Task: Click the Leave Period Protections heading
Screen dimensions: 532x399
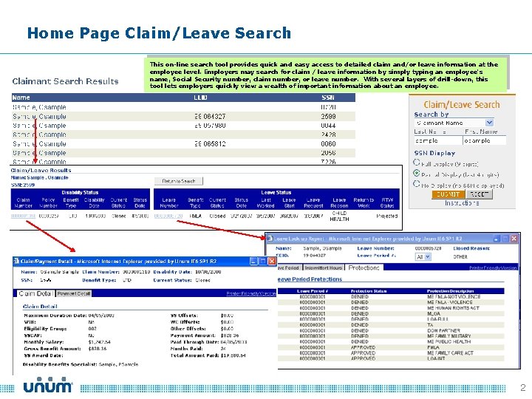Action: coord(310,279)
